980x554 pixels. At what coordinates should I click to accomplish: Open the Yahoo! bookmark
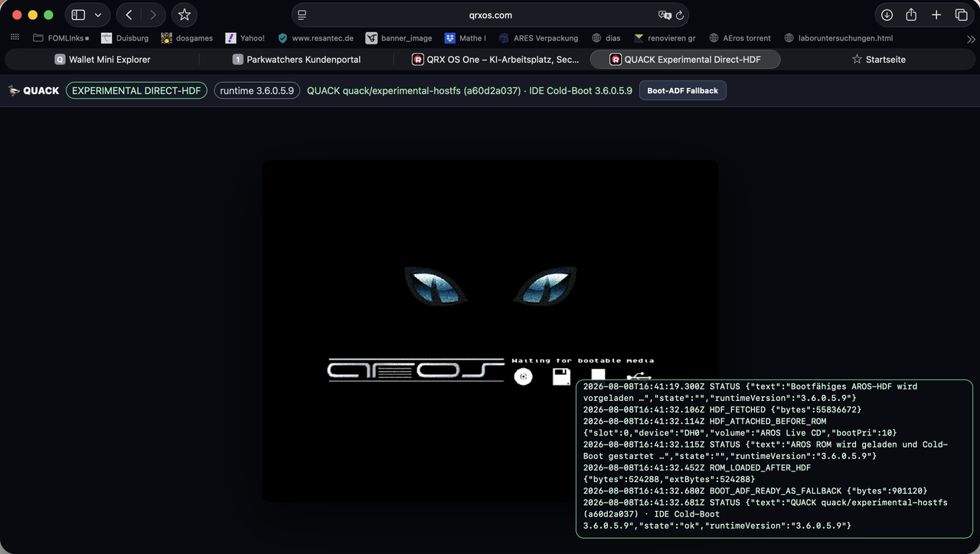pyautogui.click(x=245, y=38)
